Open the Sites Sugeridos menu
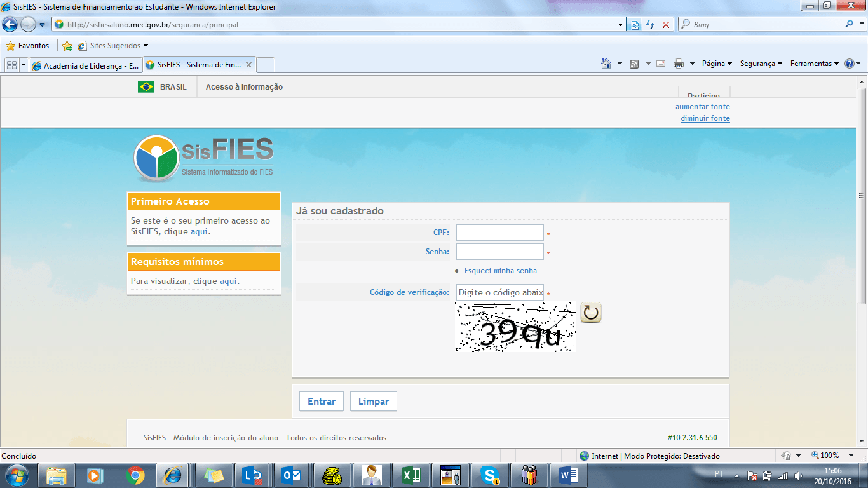The height and width of the screenshot is (488, 868). tap(116, 46)
